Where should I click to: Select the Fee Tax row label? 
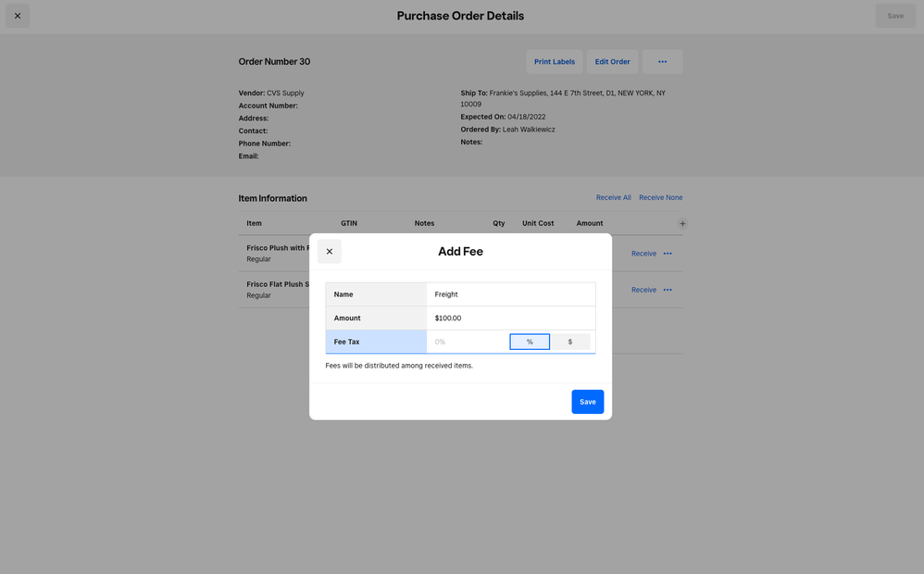click(x=375, y=342)
